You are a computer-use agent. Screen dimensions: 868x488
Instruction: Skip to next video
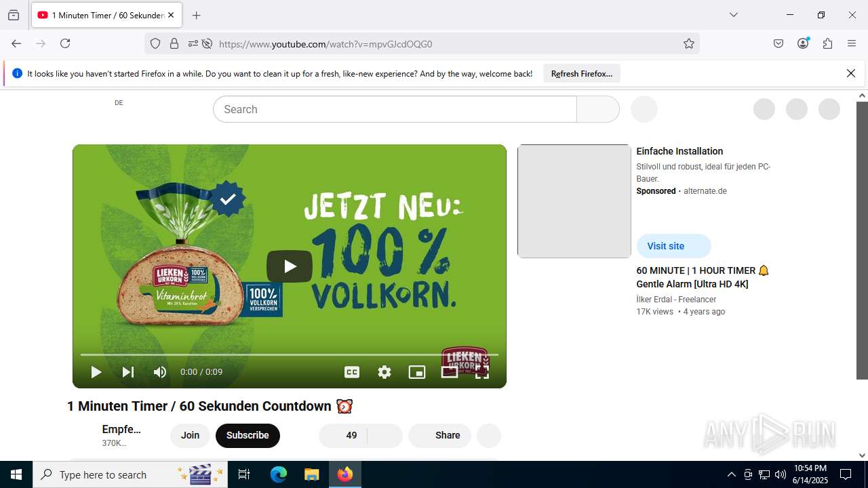point(127,372)
